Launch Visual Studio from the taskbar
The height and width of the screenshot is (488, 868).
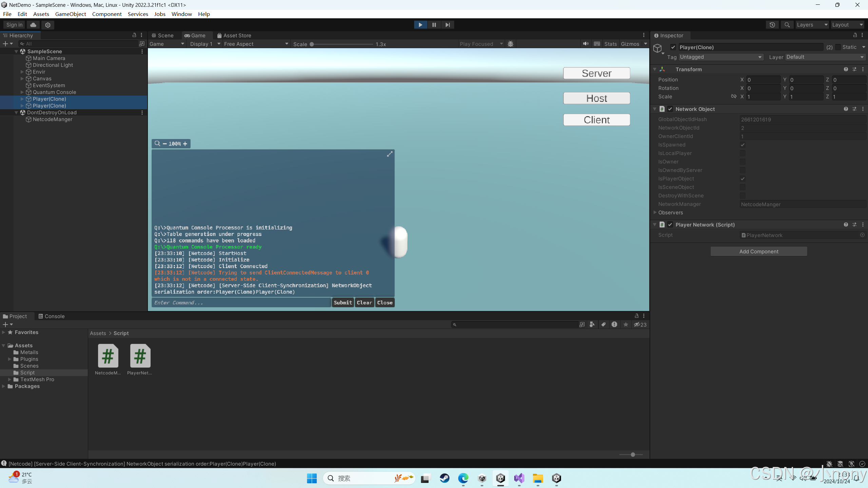tap(519, 478)
